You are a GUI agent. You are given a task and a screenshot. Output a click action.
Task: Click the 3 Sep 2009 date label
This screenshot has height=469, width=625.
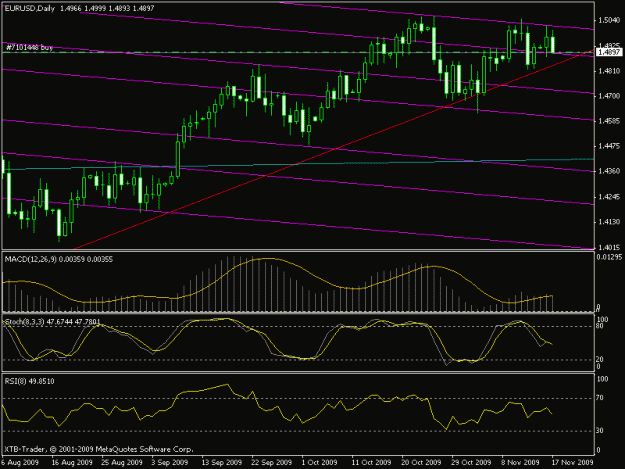170,462
